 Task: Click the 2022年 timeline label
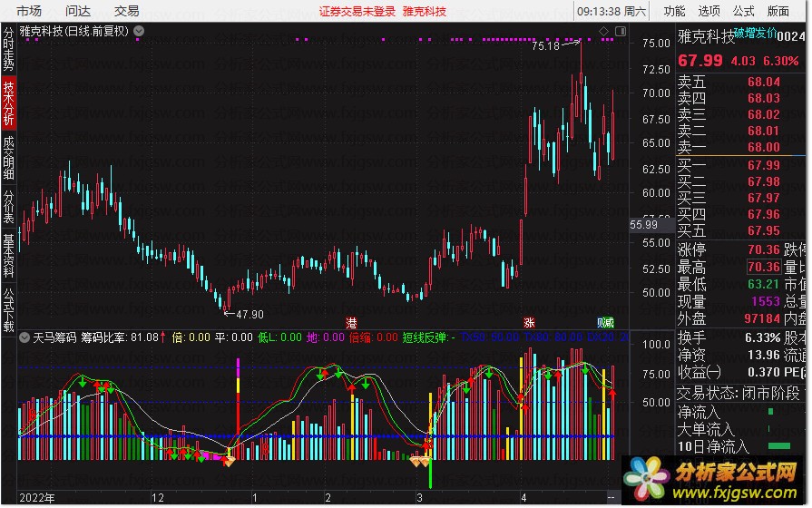tap(37, 498)
